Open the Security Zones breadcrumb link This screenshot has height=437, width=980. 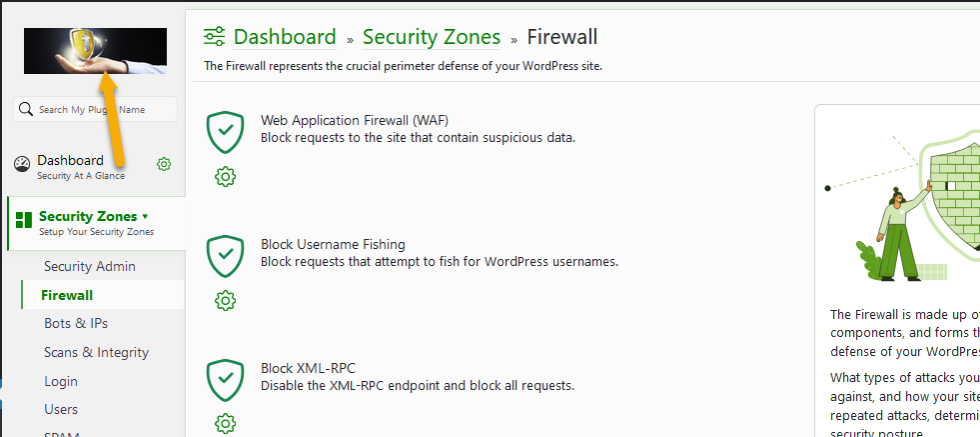click(x=432, y=37)
